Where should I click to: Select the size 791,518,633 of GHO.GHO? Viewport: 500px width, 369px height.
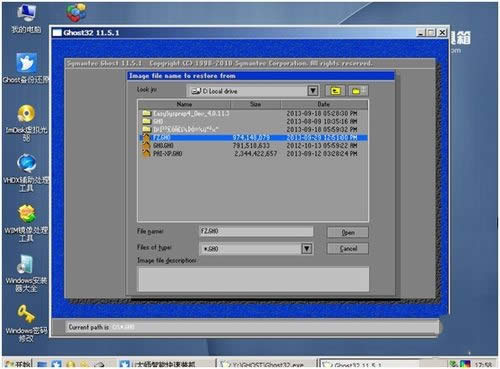[x=251, y=145]
